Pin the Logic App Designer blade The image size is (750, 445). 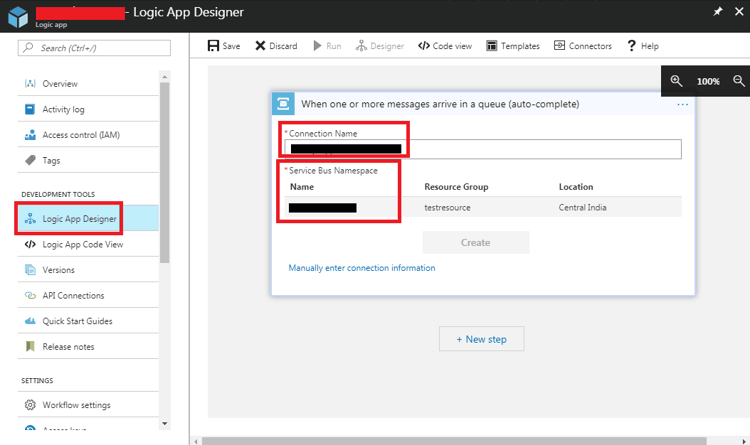717,12
